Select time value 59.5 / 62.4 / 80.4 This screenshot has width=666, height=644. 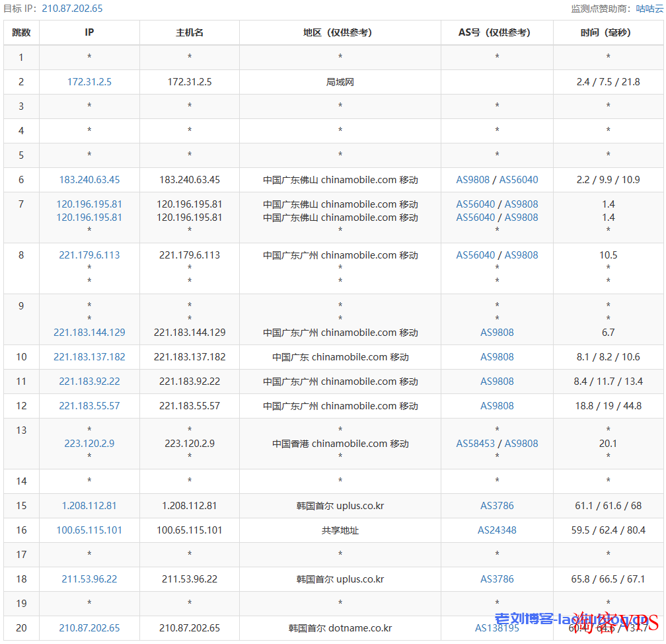609,530
